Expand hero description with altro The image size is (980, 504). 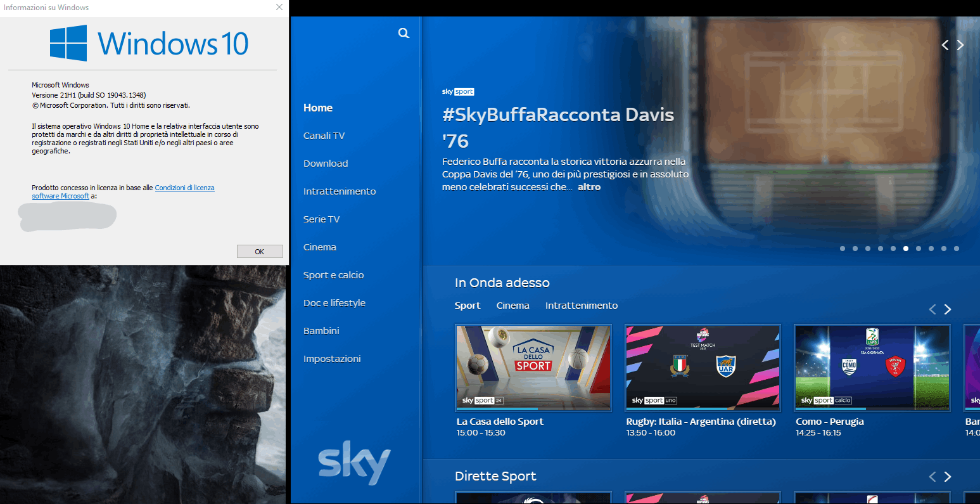coord(589,187)
